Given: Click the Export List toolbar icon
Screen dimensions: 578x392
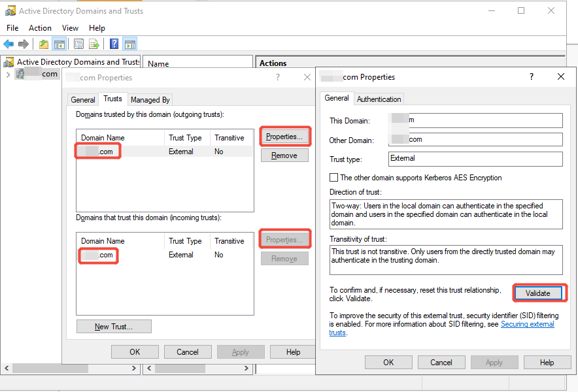Looking at the screenshot, I should (x=94, y=44).
